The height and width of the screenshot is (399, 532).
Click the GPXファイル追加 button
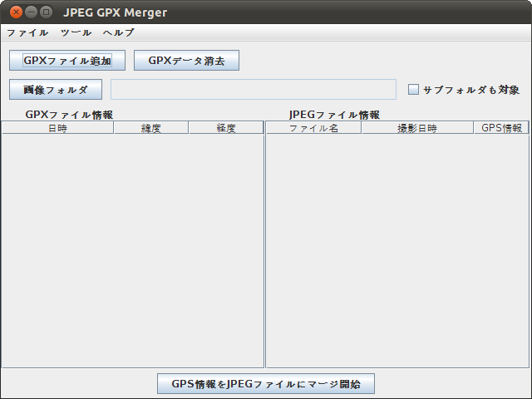click(x=67, y=61)
